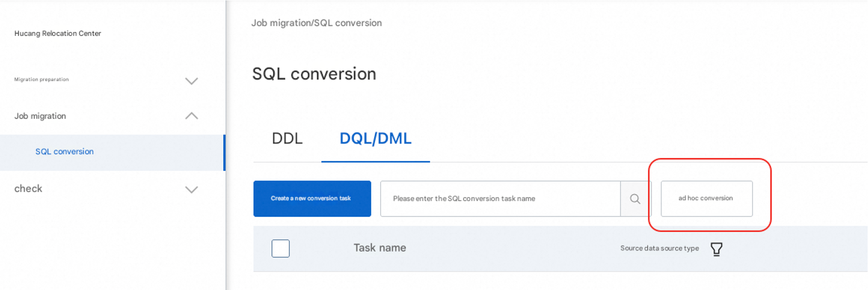This screenshot has height=290, width=868.
Task: Click the Hucang Relocation Center title
Action: coord(58,33)
